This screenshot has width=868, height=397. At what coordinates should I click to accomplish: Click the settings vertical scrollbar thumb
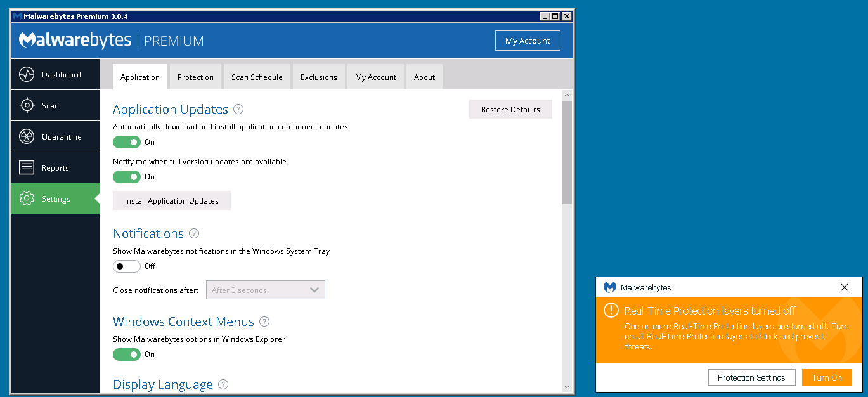(567, 152)
